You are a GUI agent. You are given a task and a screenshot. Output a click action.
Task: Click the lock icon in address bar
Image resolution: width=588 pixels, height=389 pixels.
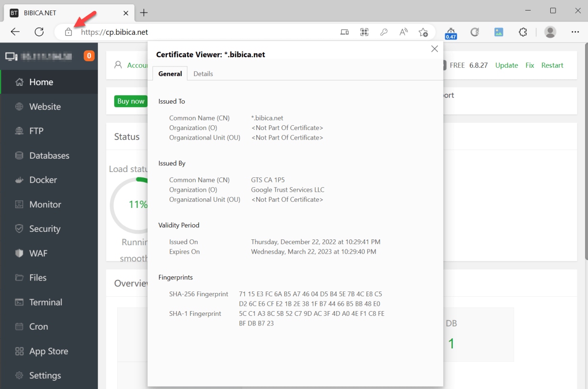pos(68,32)
